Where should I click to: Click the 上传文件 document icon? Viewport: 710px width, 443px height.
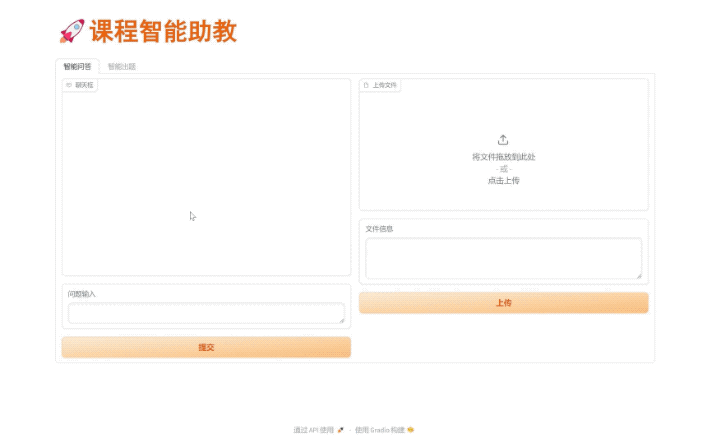(x=366, y=85)
